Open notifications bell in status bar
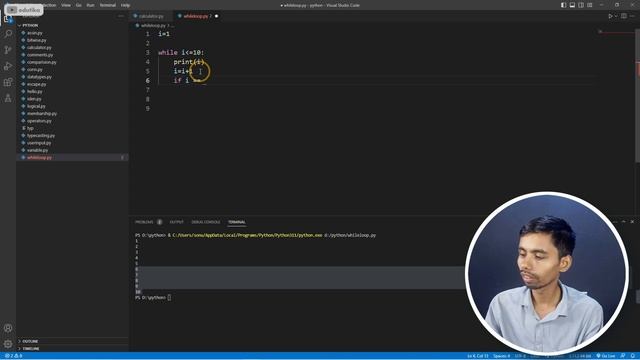Screen dimensions: 640x360 [x=633, y=356]
